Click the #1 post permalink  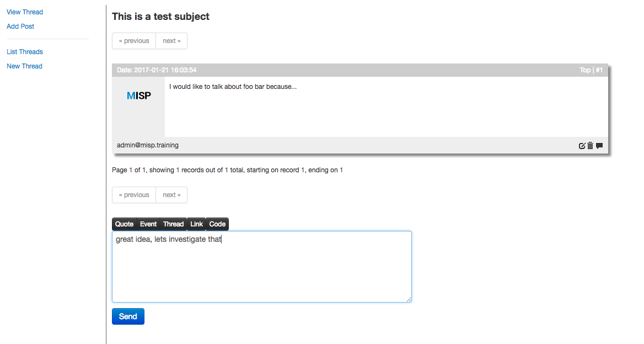coord(599,70)
